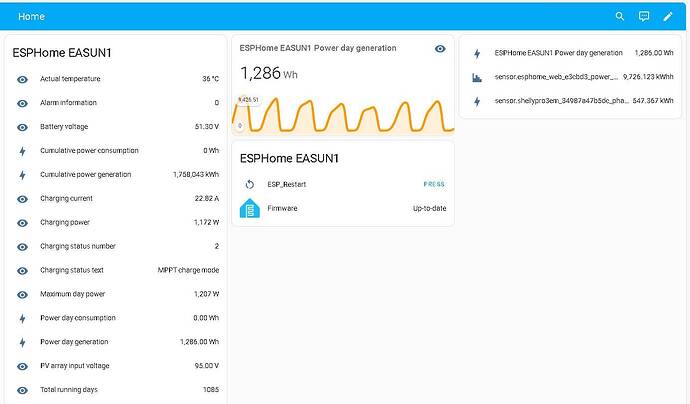Click the ESP_Restart label
This screenshot has height=404, width=690.
coord(287,184)
